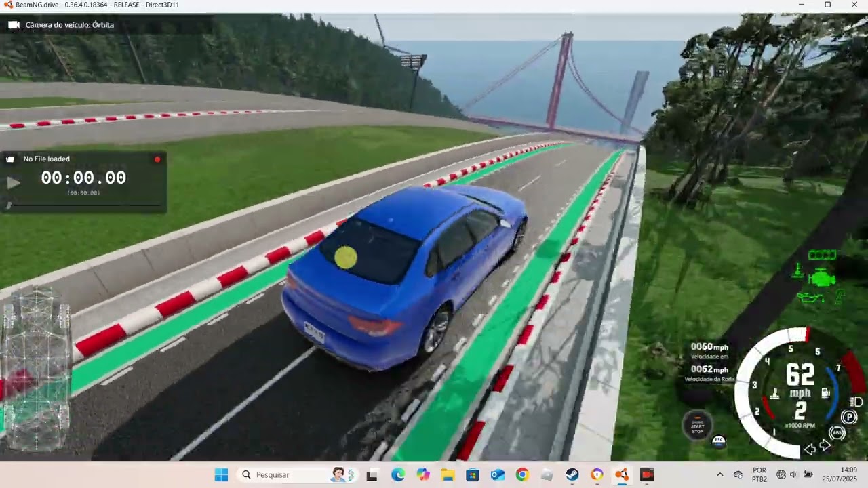868x488 pixels.
Task: Click the '0060 mph' airspeed readout
Action: 709,347
